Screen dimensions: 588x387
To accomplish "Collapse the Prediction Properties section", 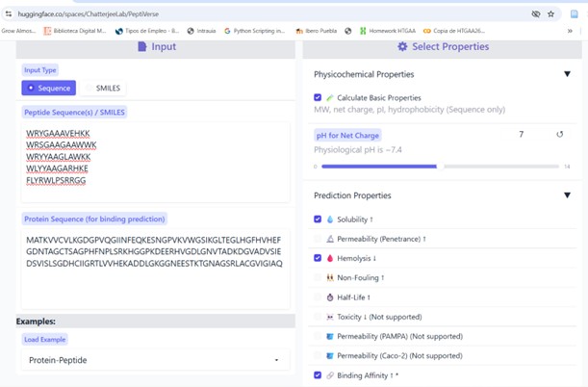I will tap(567, 195).
